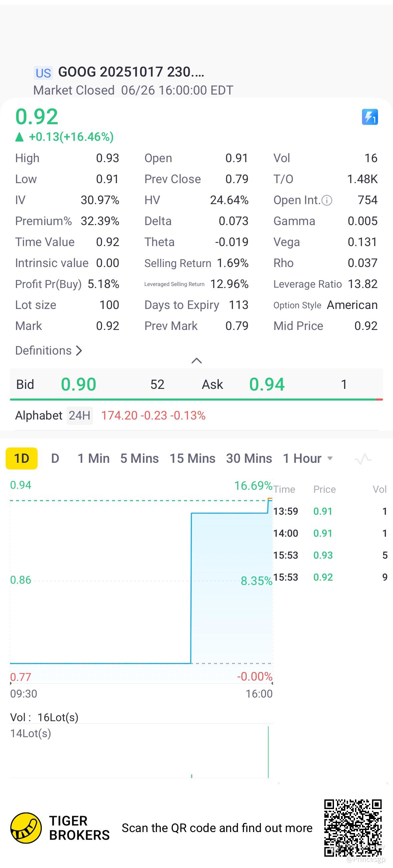This screenshot has height=868, width=393.
Task: Tap the Open Int. info icon
Action: [x=327, y=200]
